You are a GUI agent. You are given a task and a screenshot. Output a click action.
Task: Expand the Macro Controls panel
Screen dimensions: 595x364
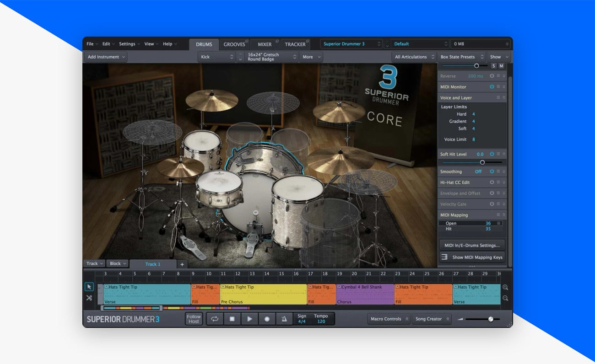click(389, 319)
